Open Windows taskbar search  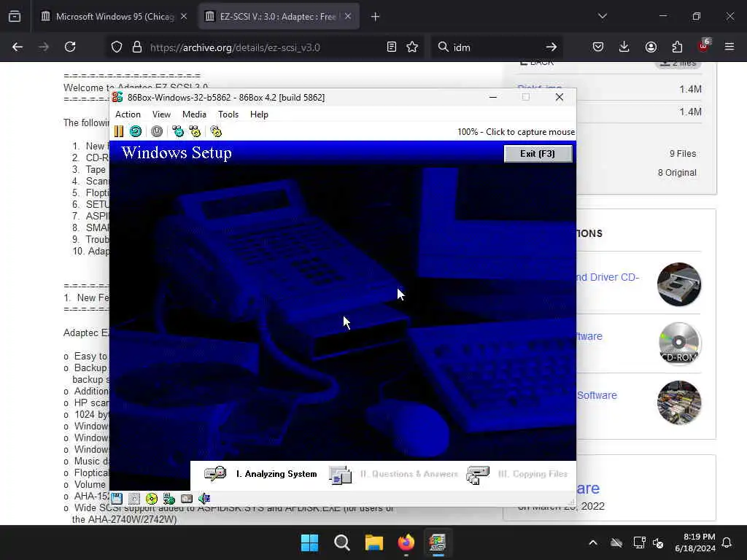341,542
